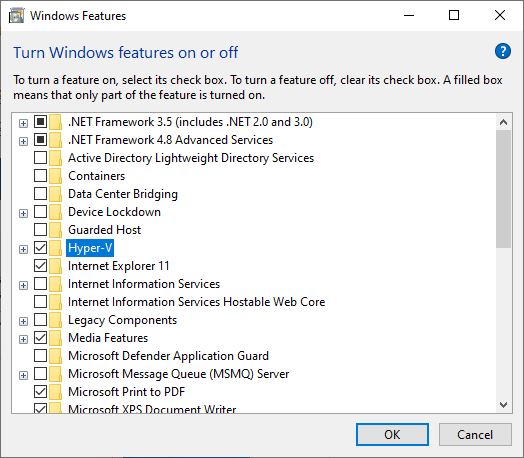Uncheck the Microsoft Print to PDF checkbox
The width and height of the screenshot is (524, 458).
(40, 392)
